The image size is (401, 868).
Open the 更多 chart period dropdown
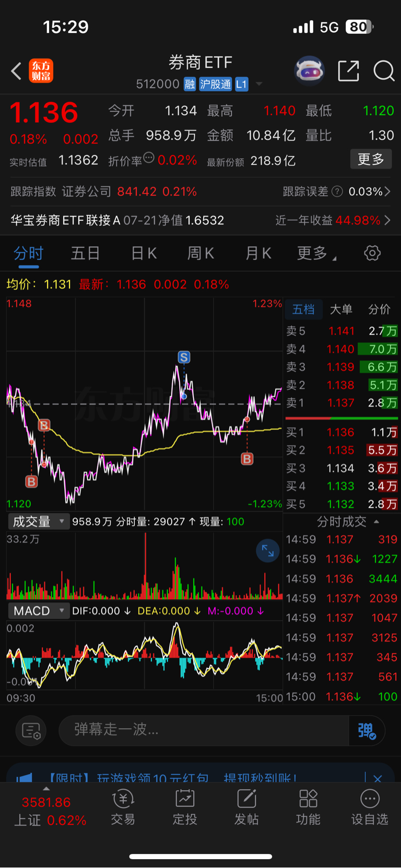coord(316,254)
